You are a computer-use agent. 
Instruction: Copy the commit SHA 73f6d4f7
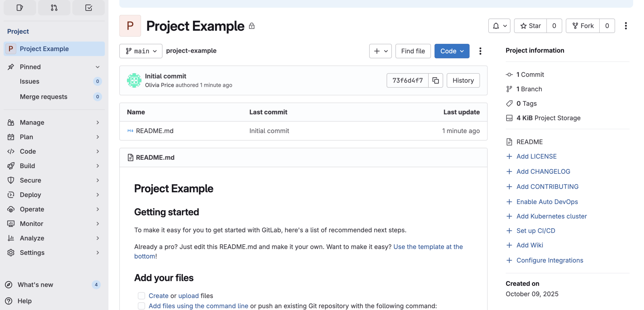pyautogui.click(x=435, y=81)
